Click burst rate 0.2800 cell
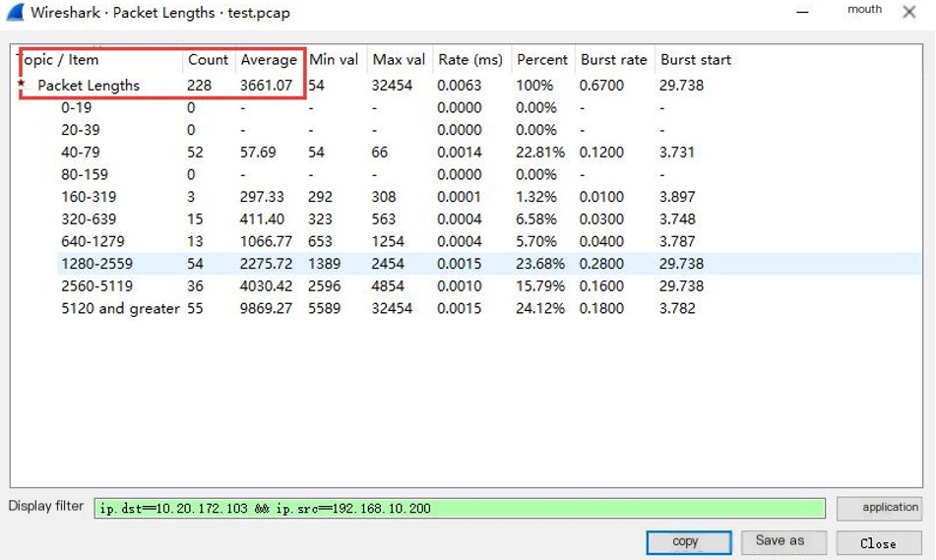Viewport: 936px width, 560px height. (601, 264)
